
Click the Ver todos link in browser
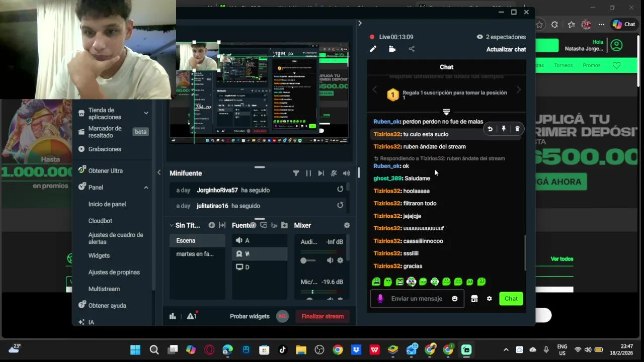[562, 259]
